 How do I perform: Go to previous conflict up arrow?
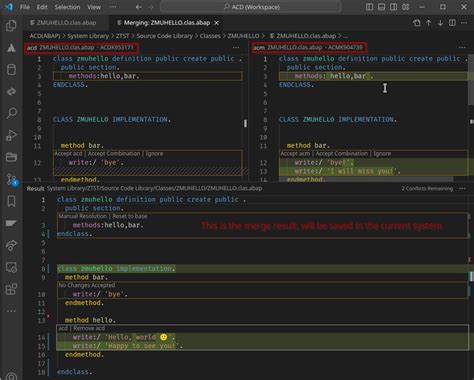[429, 23]
